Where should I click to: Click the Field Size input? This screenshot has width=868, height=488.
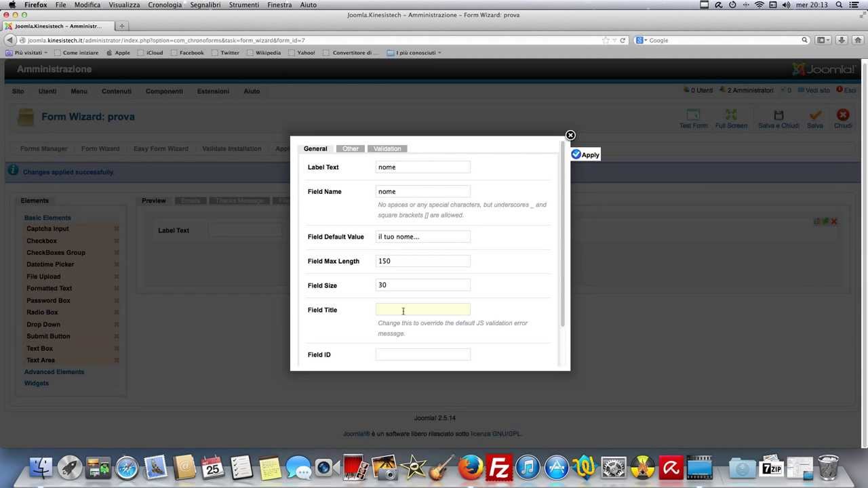[422, 285]
